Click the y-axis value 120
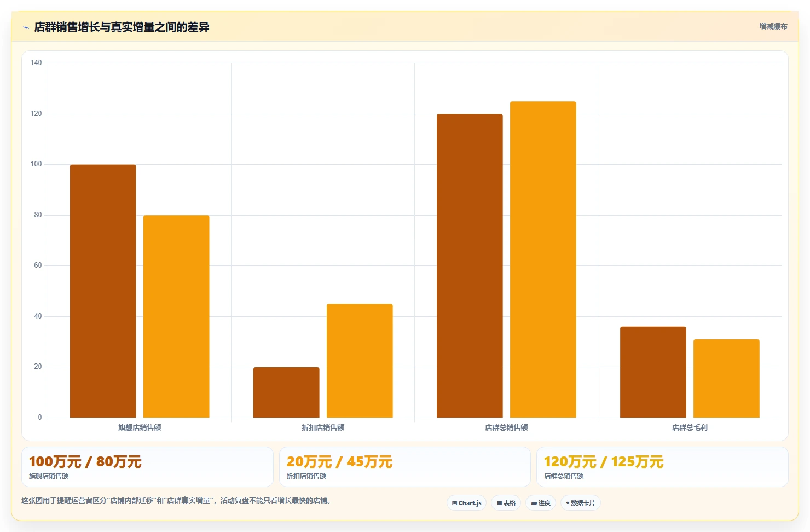Image resolution: width=810 pixels, height=532 pixels. tap(36, 114)
